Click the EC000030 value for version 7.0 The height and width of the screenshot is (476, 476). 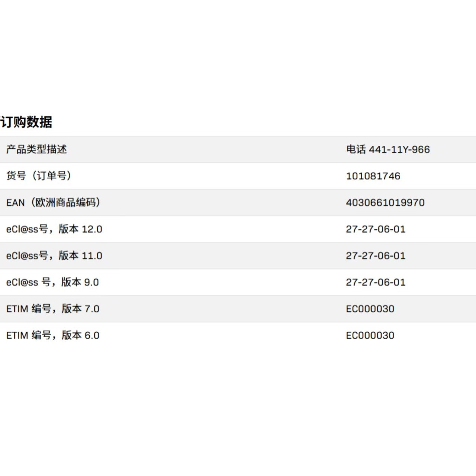370,309
